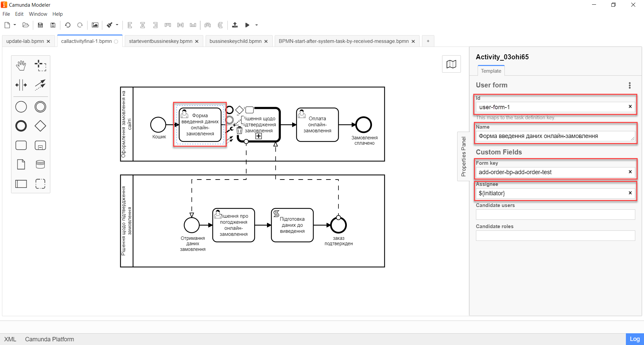644x345 pixels.
Task: Switch to BPMN-start-after-system-task-by-received-message.bpmn tab
Action: pyautogui.click(x=344, y=41)
